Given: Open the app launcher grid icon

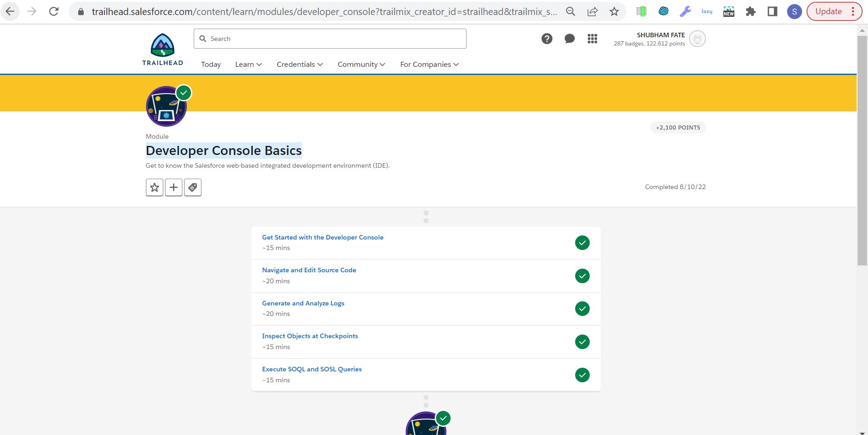Looking at the screenshot, I should (592, 39).
